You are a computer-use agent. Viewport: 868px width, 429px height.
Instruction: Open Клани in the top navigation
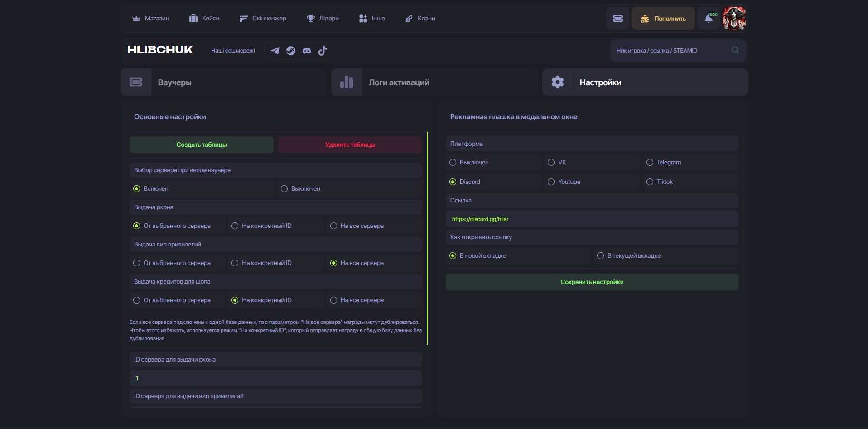pyautogui.click(x=420, y=19)
